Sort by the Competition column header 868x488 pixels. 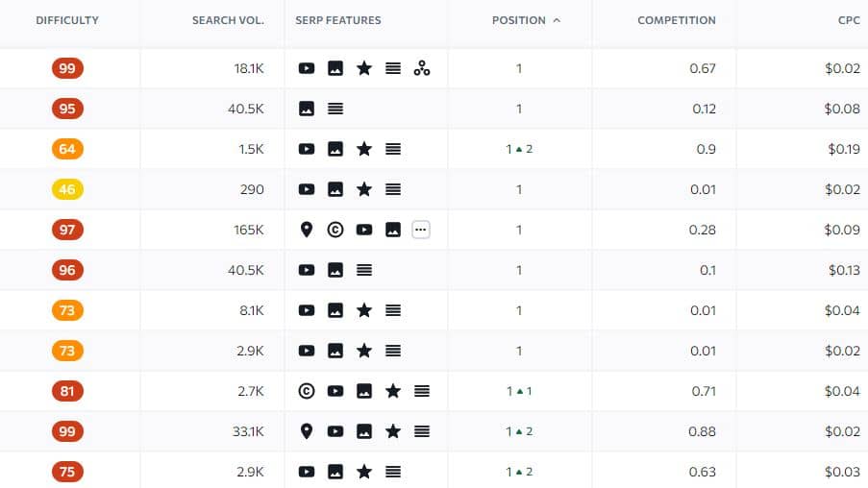[x=677, y=20]
